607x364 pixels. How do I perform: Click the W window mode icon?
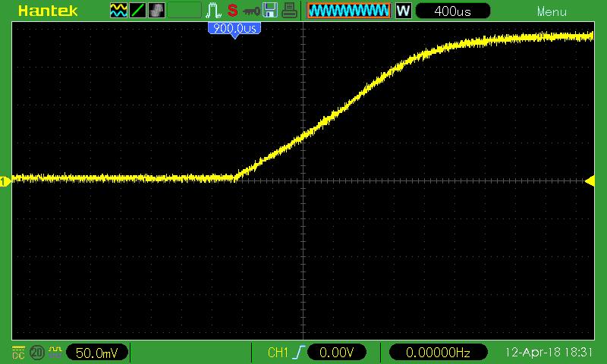(403, 11)
